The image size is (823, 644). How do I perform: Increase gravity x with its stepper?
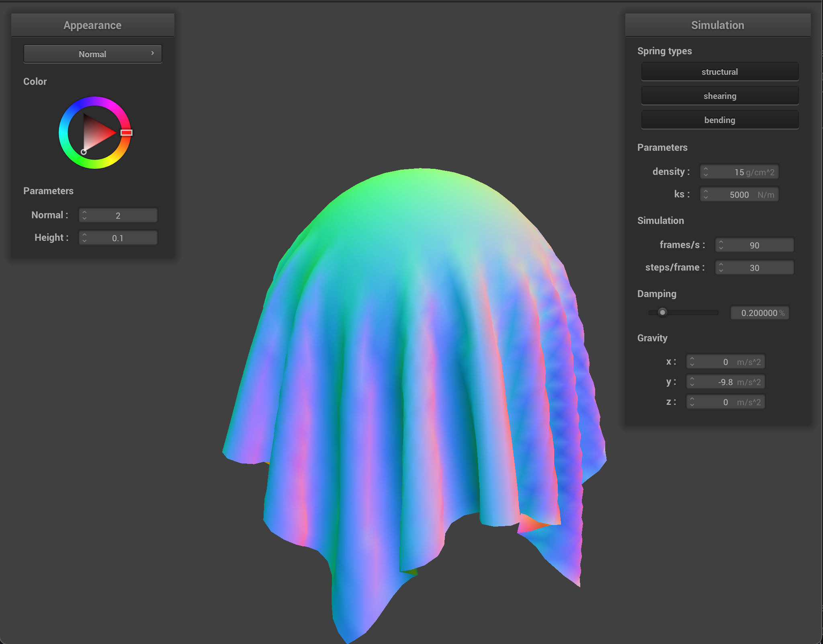tap(692, 359)
